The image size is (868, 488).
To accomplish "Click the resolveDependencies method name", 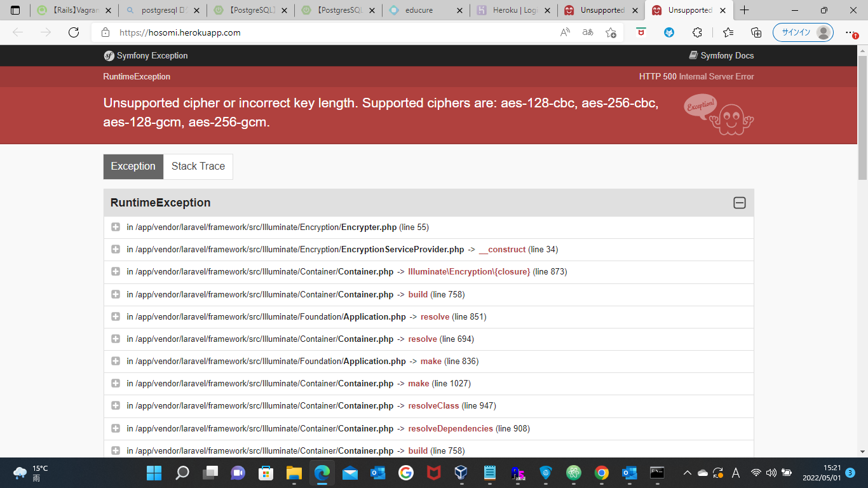I will (x=451, y=429).
